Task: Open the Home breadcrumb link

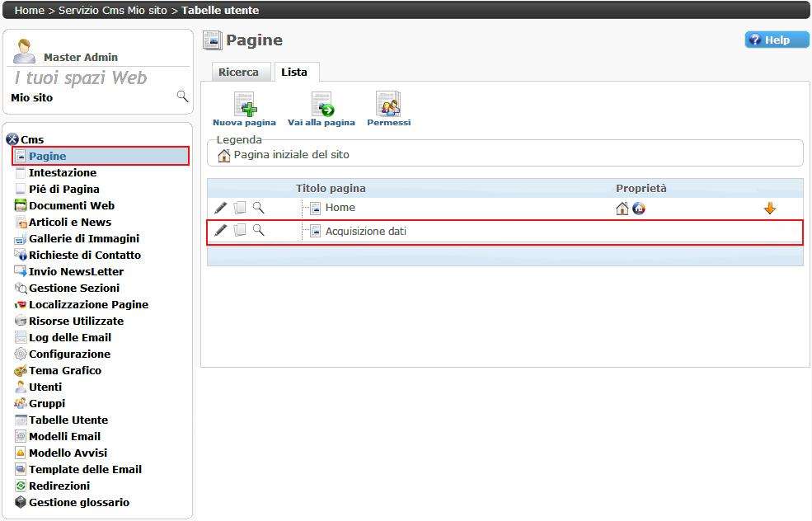Action: (29, 10)
